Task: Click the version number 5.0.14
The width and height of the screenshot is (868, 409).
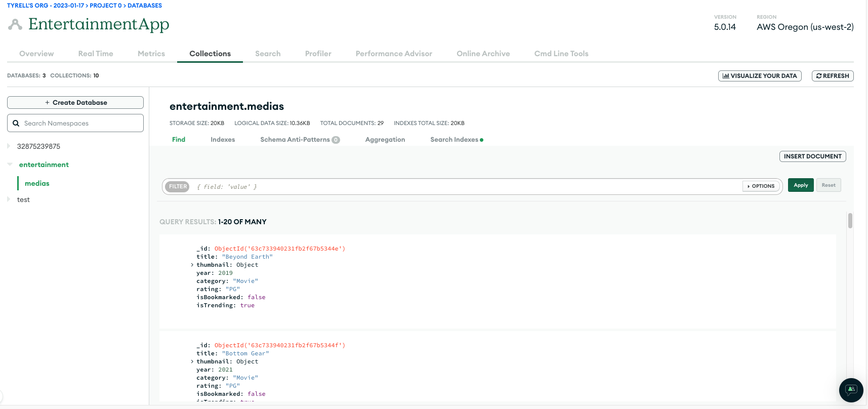Action: (x=725, y=27)
